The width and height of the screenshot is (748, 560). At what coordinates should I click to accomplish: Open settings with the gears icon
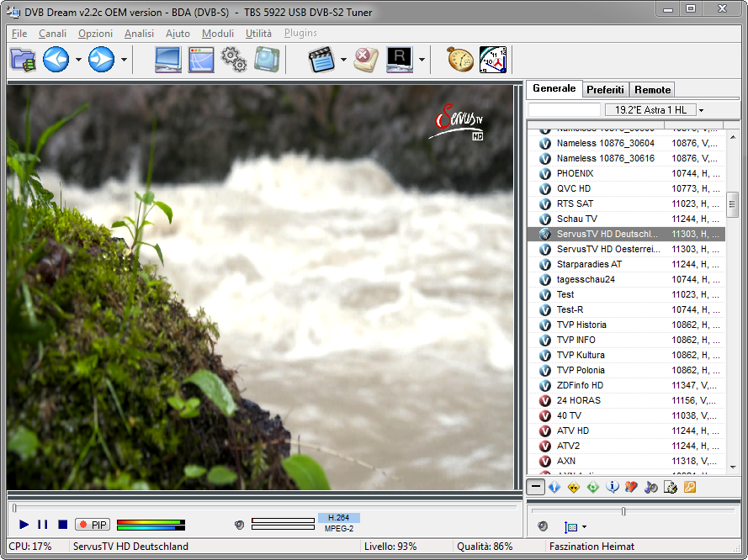coord(234,60)
